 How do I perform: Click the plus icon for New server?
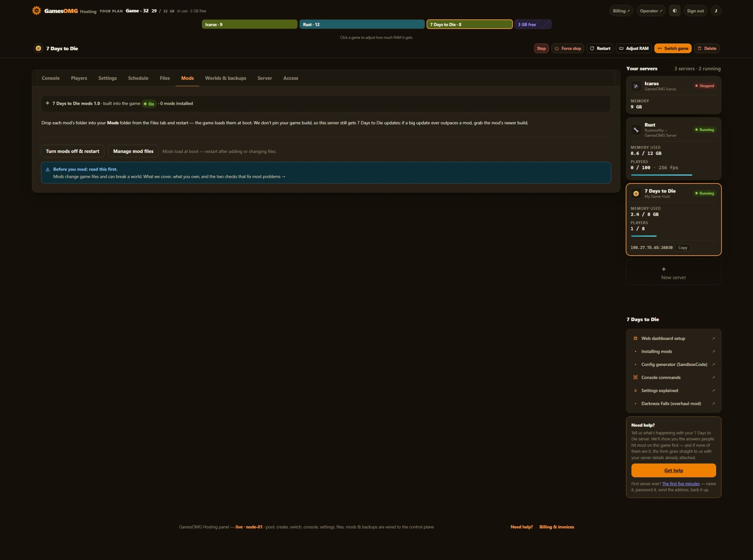pos(664,269)
